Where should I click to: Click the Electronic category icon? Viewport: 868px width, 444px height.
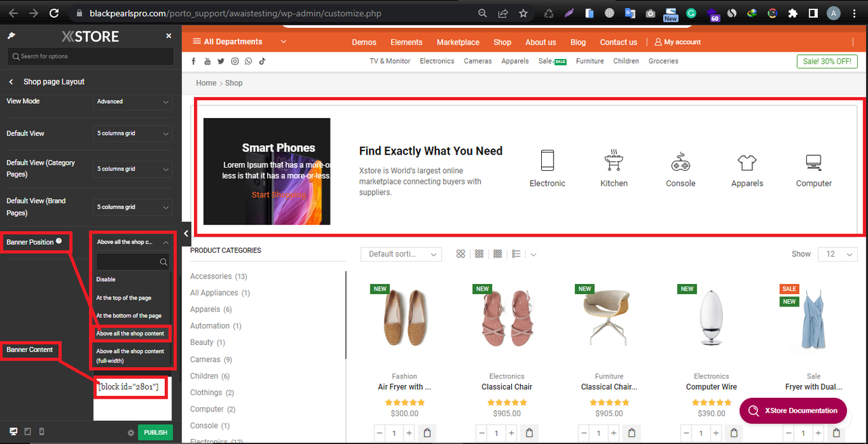548,161
